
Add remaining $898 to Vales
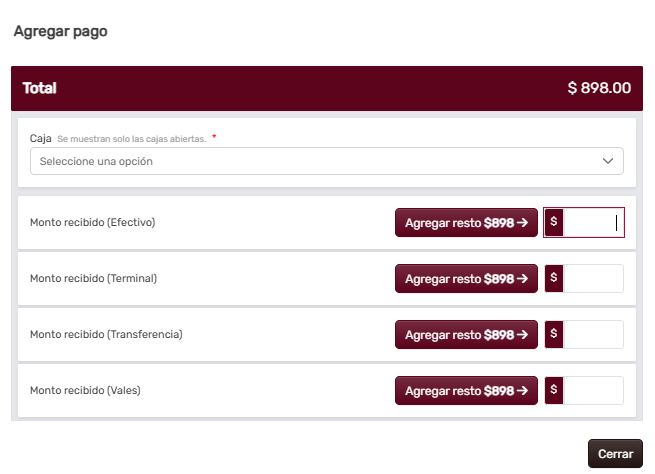tap(466, 390)
